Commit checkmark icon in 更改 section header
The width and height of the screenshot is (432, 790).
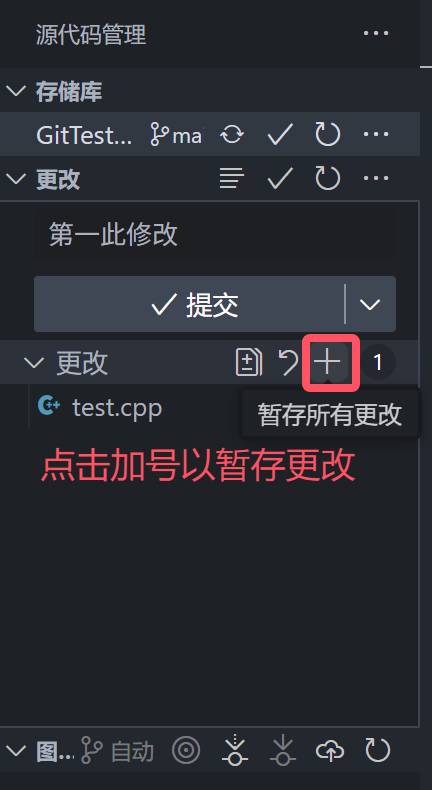(280, 178)
